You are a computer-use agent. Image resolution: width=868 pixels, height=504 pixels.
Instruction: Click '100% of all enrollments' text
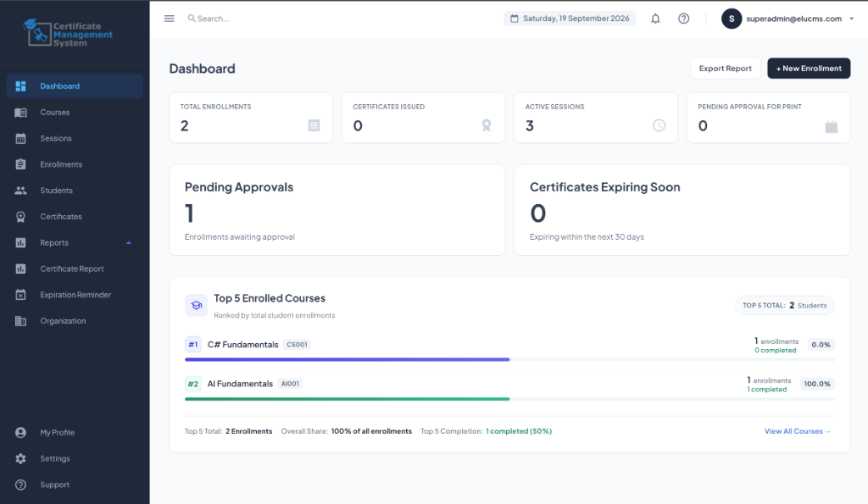tap(371, 431)
